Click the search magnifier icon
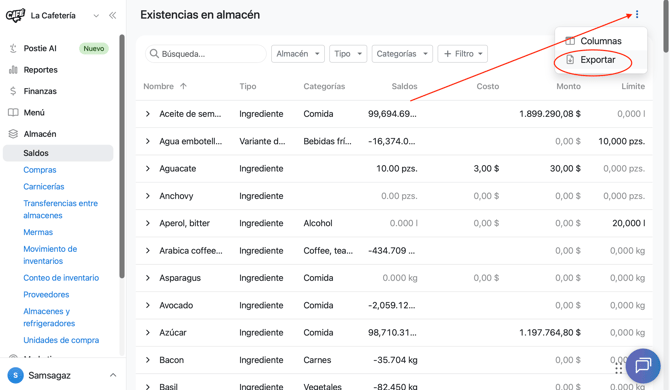This screenshot has width=670, height=390. 154,54
